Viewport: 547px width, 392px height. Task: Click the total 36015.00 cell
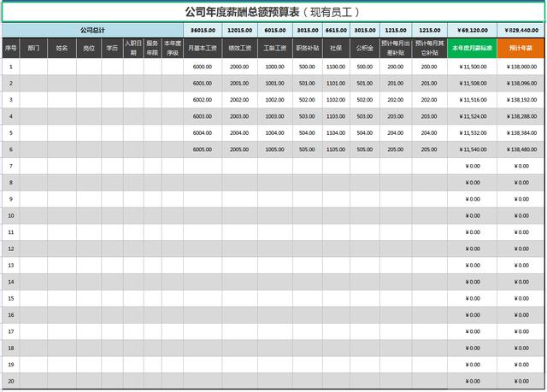(203, 30)
